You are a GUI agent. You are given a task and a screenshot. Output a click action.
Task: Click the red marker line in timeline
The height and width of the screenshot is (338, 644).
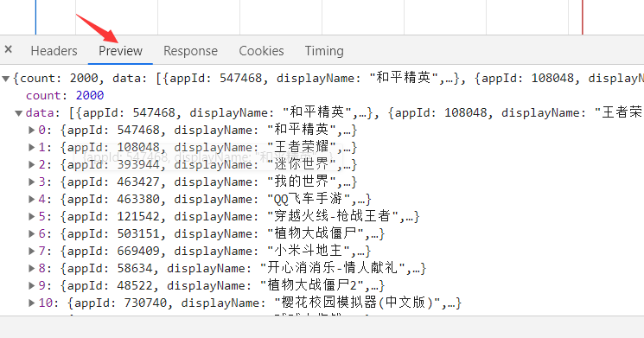[583, 17]
